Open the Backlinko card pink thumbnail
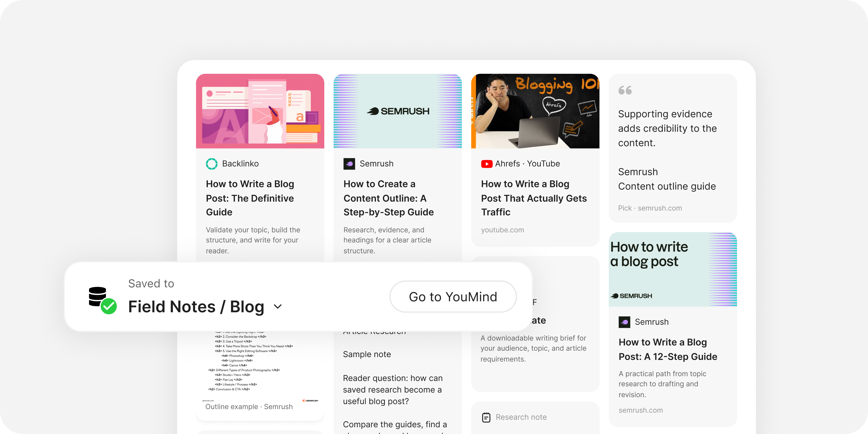 point(260,111)
